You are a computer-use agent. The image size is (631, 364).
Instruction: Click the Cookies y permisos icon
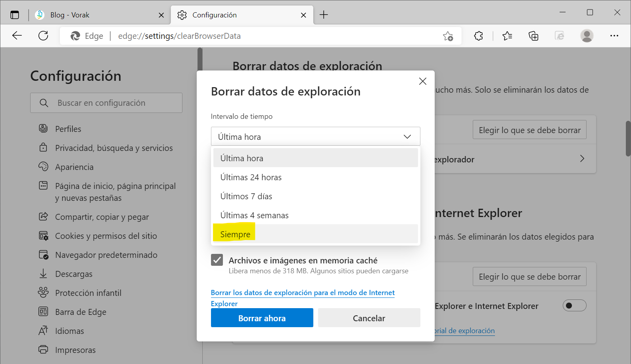point(43,236)
